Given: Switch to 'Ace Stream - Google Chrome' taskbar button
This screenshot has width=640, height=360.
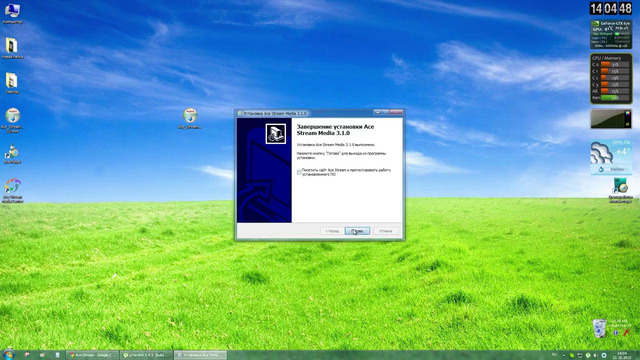Looking at the screenshot, I should (93, 355).
